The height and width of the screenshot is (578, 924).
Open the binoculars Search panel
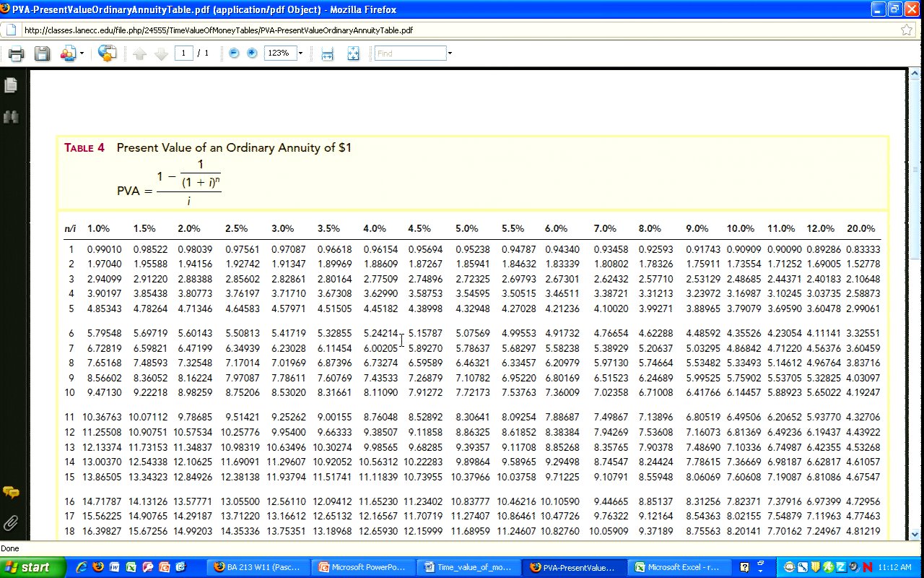click(x=11, y=117)
